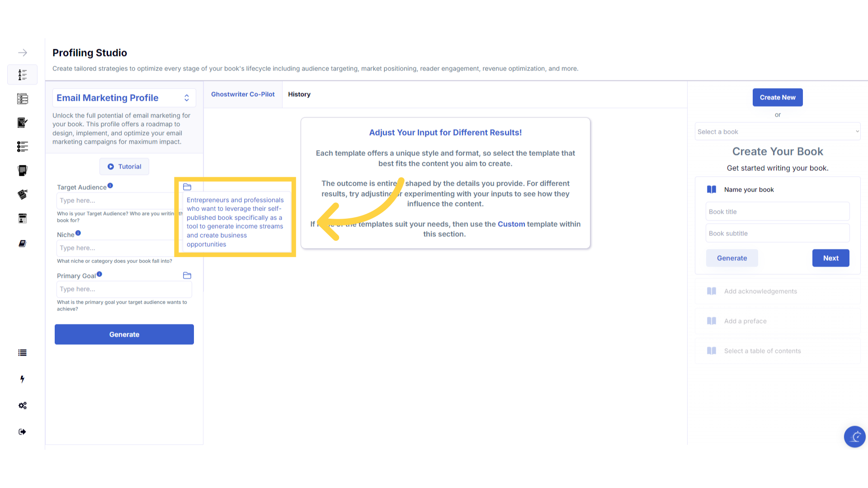The image size is (868, 488).
Task: Switch to the History tab
Action: pos(299,94)
